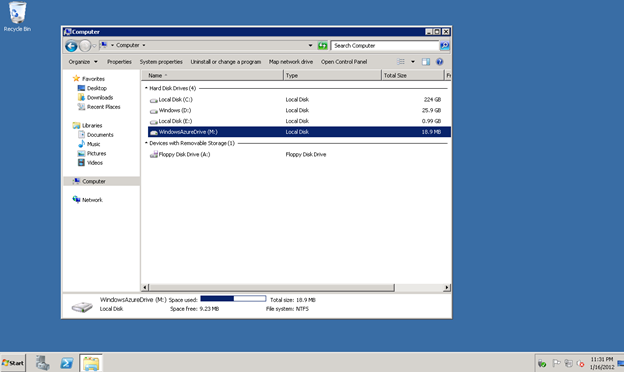Launch PowerShell from the taskbar

coord(67,363)
